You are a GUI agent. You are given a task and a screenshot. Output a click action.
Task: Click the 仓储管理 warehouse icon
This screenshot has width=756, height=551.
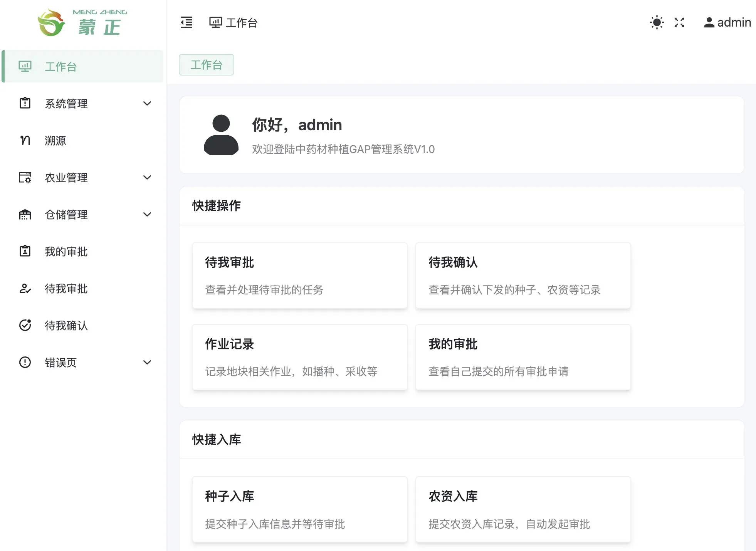(25, 214)
